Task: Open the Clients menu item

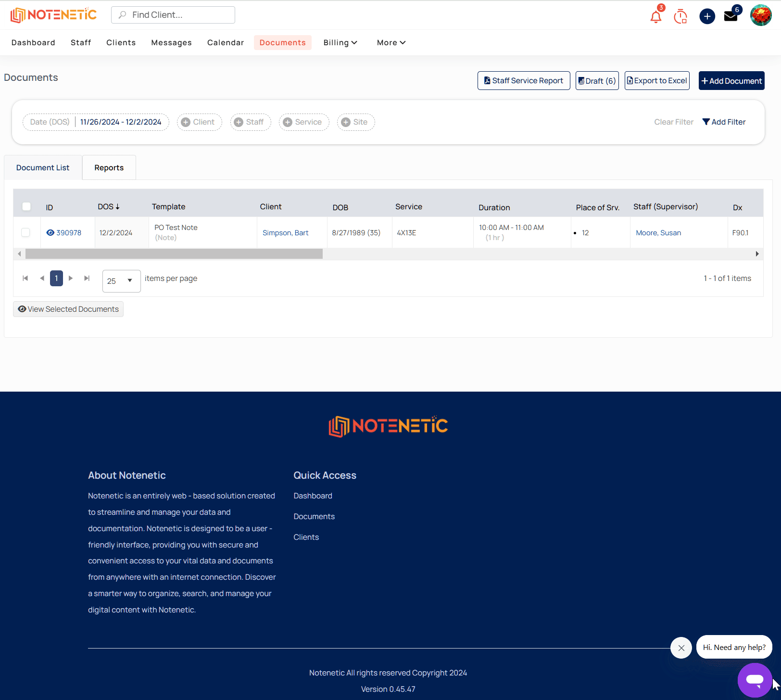Action: (121, 43)
